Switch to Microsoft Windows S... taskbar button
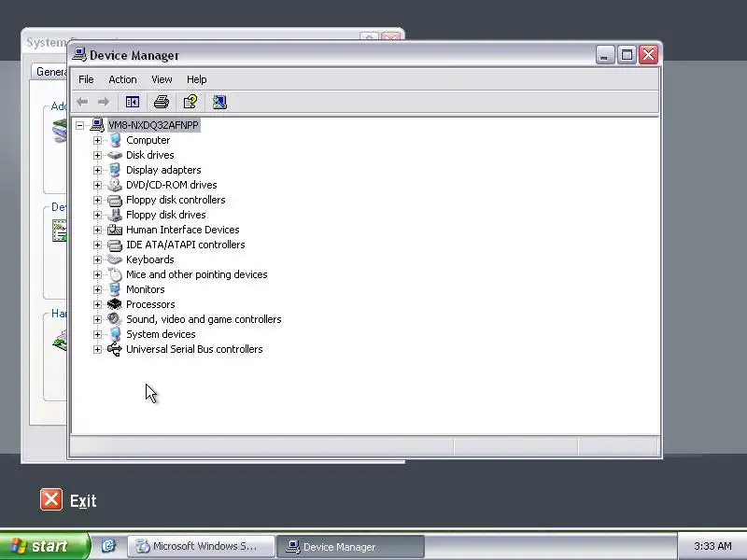 tap(201, 546)
